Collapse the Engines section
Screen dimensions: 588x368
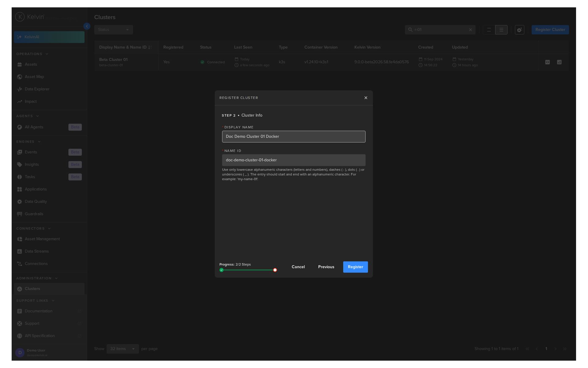tap(39, 142)
